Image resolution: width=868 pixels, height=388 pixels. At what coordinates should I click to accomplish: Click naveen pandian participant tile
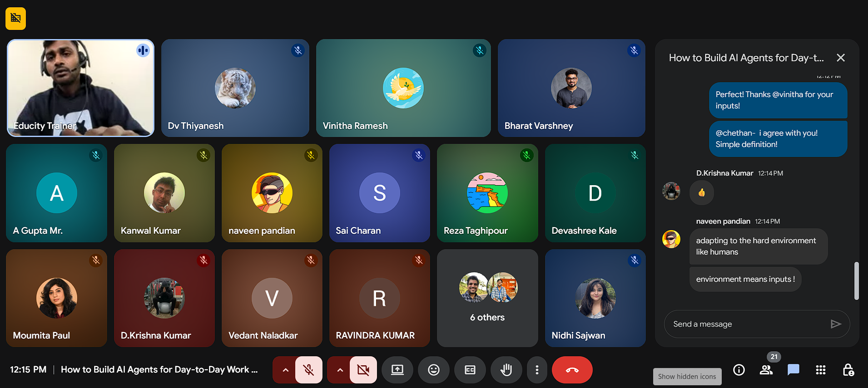(x=272, y=193)
